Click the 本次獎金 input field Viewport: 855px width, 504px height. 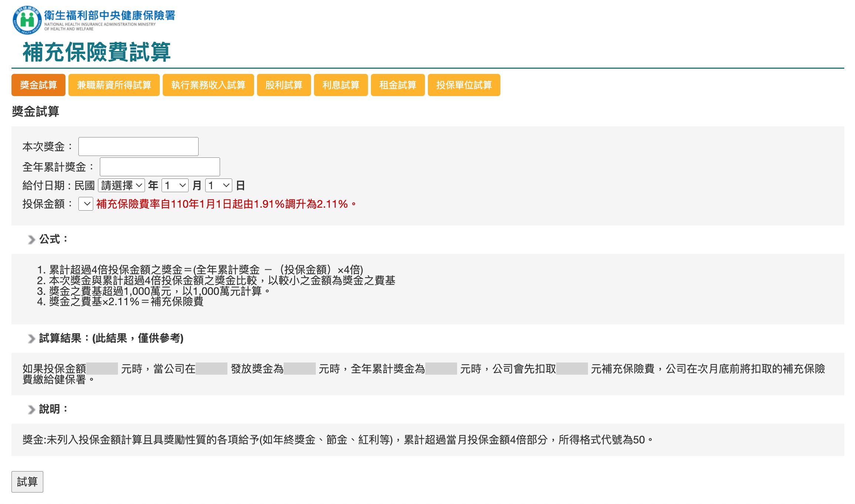coord(138,147)
